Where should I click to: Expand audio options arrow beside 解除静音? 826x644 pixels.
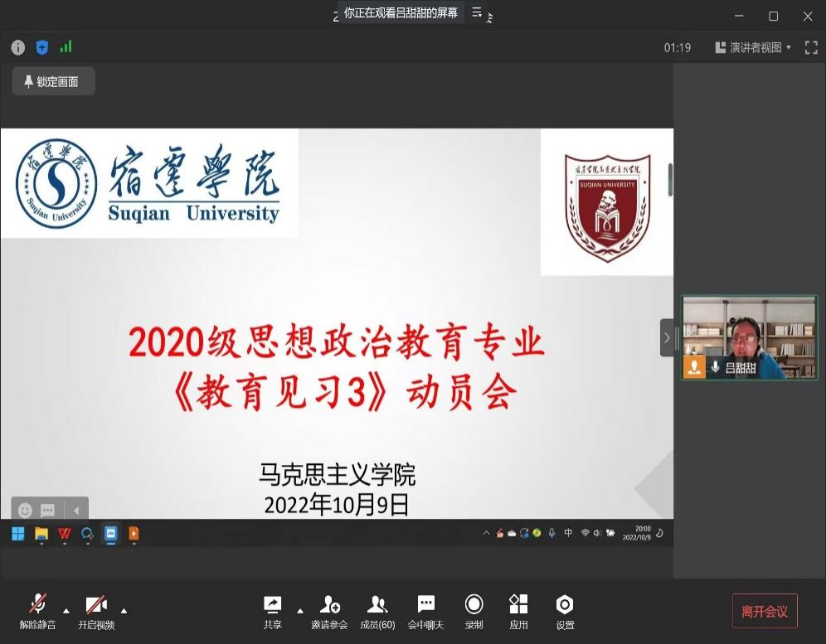[x=66, y=611]
